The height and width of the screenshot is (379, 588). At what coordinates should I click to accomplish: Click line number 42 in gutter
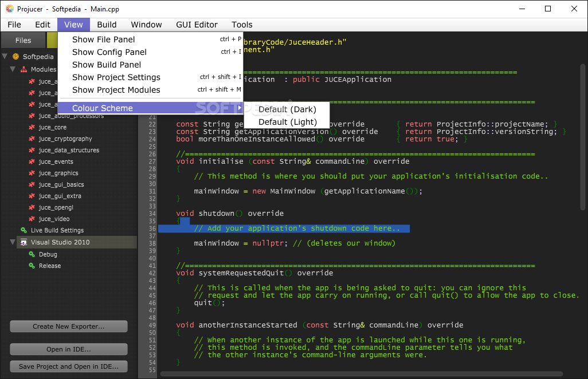[x=152, y=274]
